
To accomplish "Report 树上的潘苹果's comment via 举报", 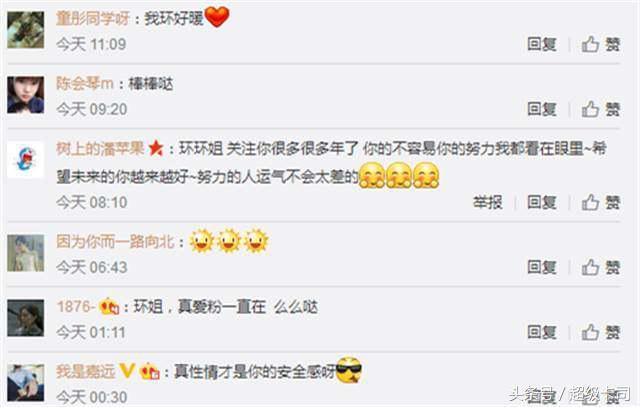I will pyautogui.click(x=487, y=202).
